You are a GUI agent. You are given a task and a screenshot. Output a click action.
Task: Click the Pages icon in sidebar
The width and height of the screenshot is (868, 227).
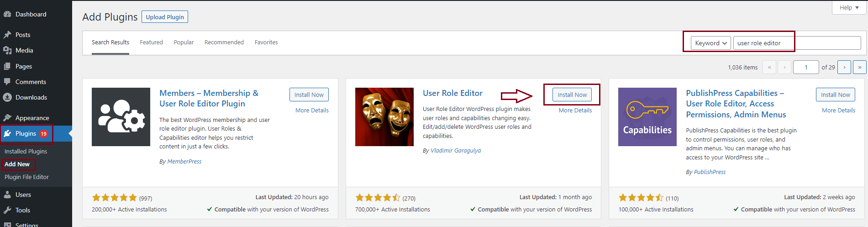coord(7,66)
